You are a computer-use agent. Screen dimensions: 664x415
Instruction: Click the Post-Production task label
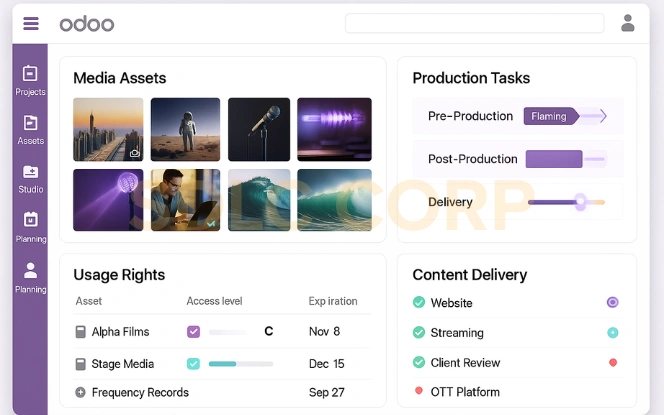[x=473, y=159]
